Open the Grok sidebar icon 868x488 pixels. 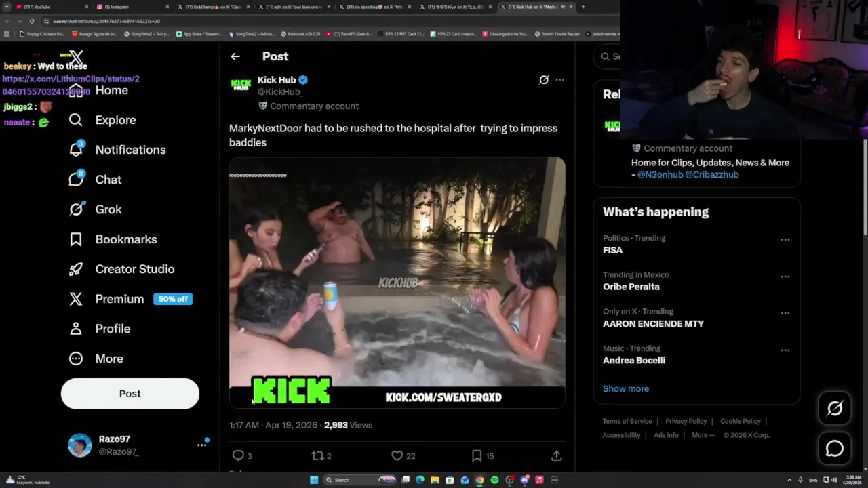point(76,209)
